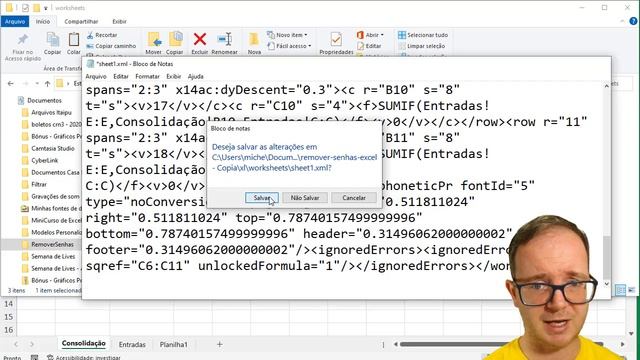
Task: Click the Fixar no Acesso rápido pin icon
Action: 22,40
